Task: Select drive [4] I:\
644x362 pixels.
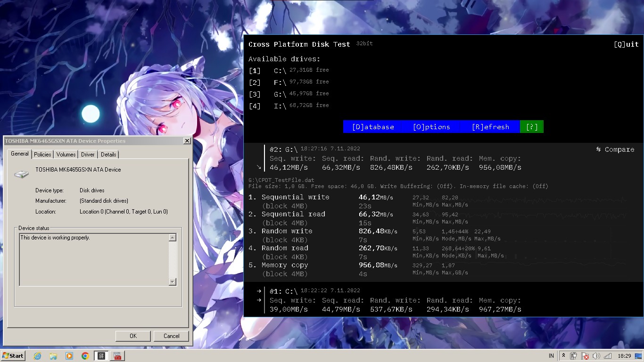Action: 289,106
